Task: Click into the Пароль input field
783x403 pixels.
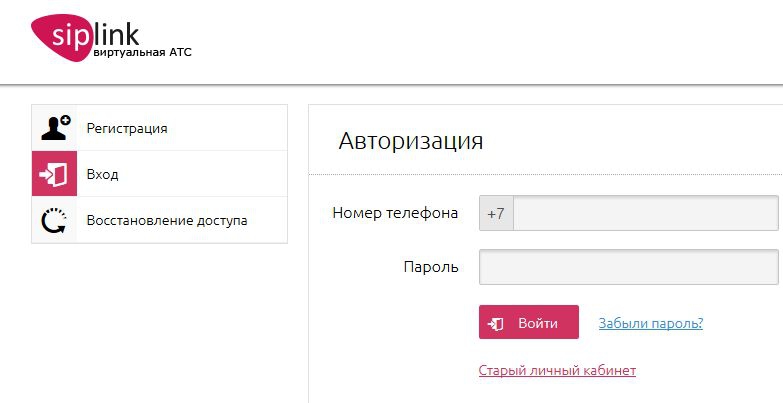Action: [x=628, y=267]
